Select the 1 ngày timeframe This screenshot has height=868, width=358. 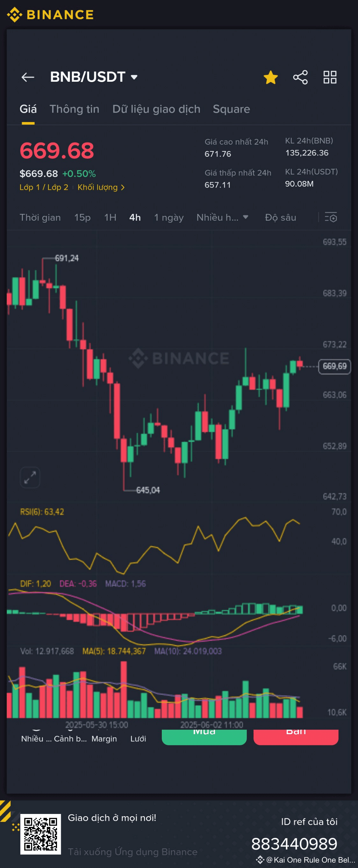point(169,218)
